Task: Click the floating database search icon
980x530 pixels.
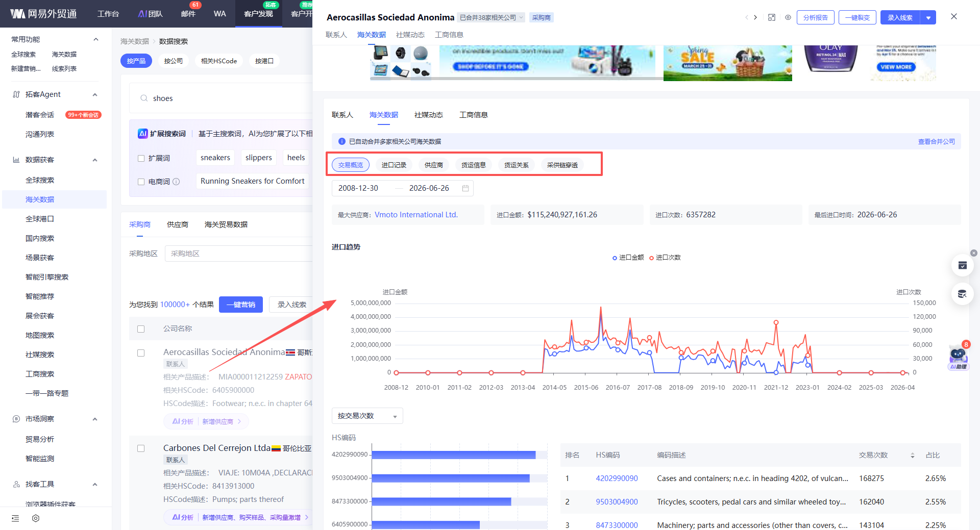Action: pyautogui.click(x=963, y=294)
